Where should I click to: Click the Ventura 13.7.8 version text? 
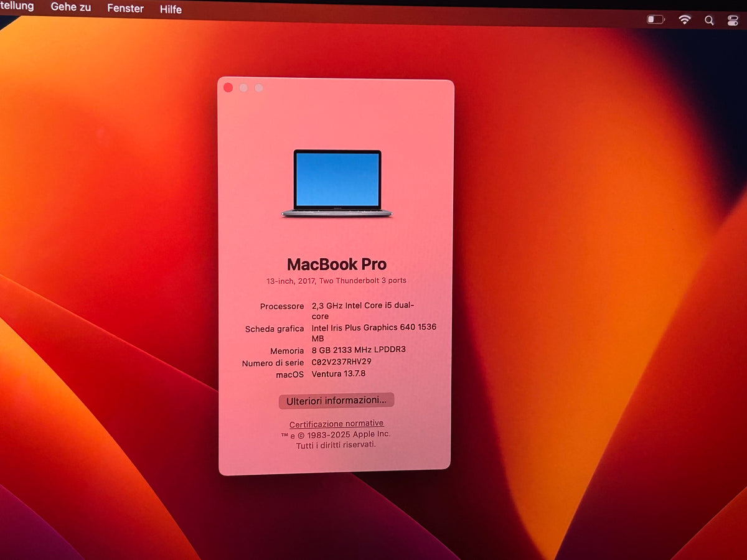pyautogui.click(x=339, y=374)
